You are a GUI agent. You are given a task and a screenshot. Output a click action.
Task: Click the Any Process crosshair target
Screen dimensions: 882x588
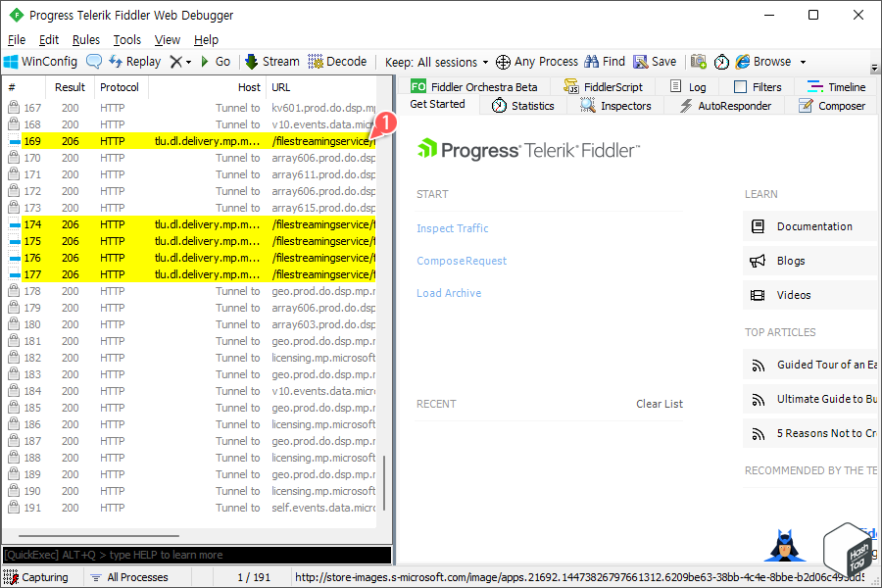point(537,62)
